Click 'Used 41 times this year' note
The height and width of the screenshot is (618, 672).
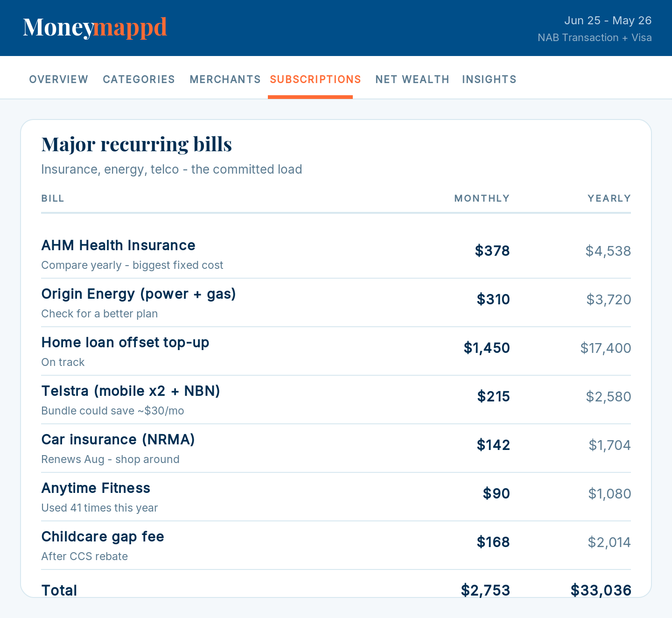(99, 508)
